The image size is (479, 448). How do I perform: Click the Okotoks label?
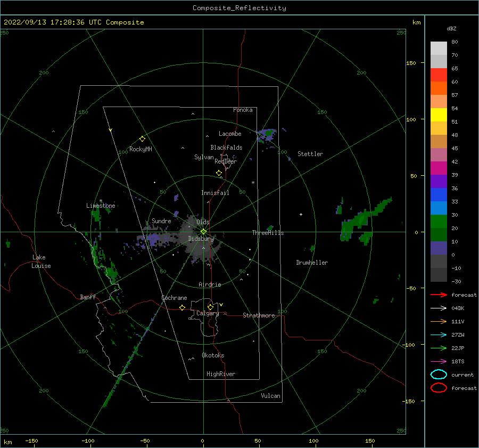coord(213,355)
